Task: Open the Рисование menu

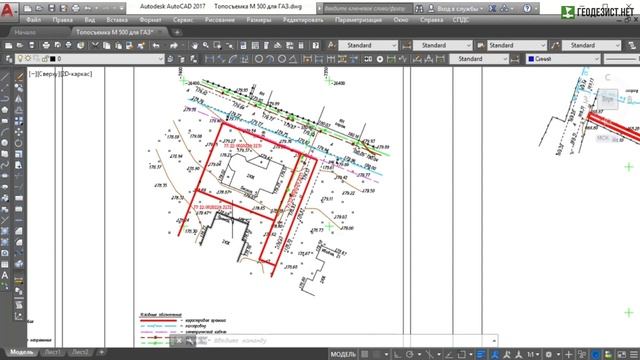Action: pos(220,20)
